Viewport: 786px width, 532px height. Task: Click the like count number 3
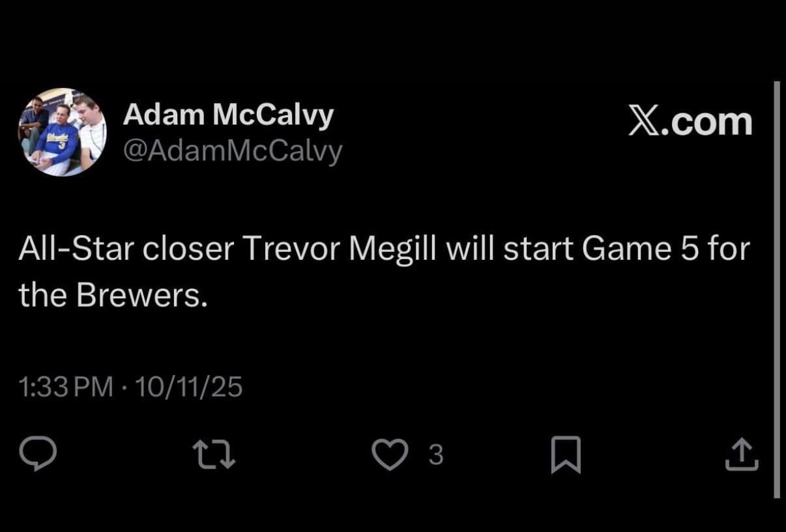(435, 455)
